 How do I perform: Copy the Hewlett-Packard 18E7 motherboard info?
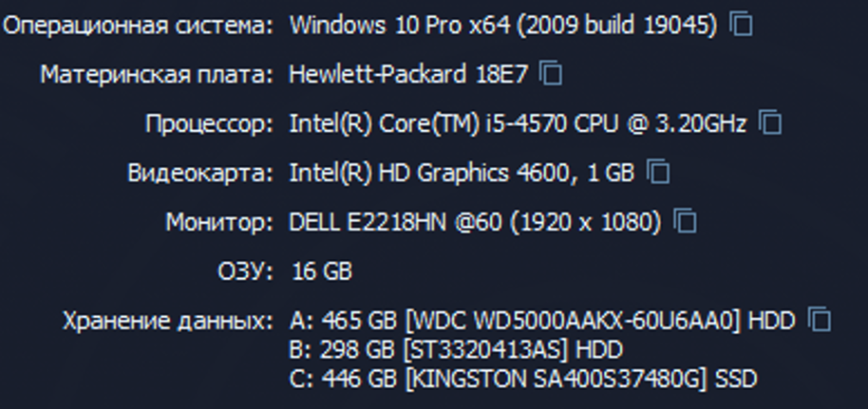pyautogui.click(x=551, y=74)
